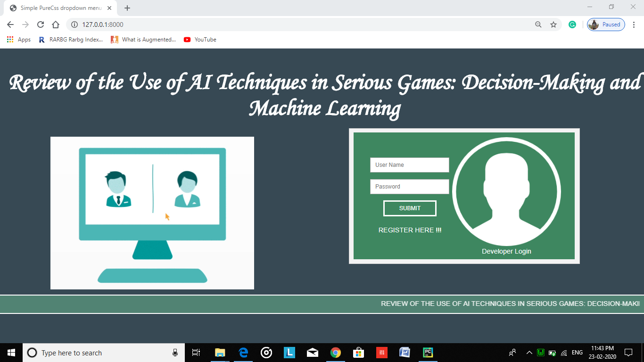644x362 pixels.
Task: Open the Action Center notifications icon
Action: pos(628,353)
